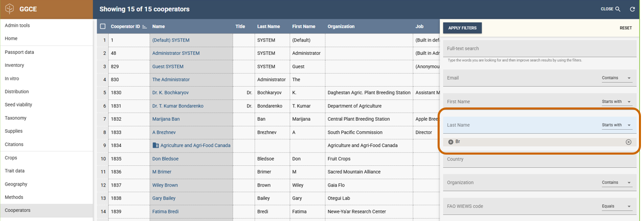The width and height of the screenshot is (644, 221).
Task: Click the plus icon beside 'Br'
Action: (x=451, y=142)
